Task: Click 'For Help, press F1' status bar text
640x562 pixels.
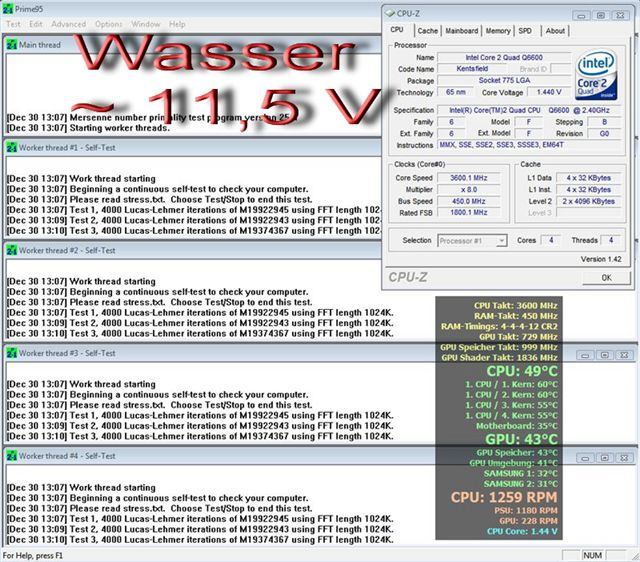Action: [x=33, y=556]
